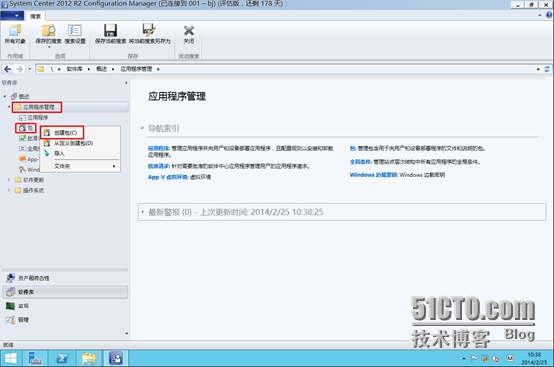Open the 批准请求 link in 导航索引
The height and width of the screenshot is (367, 554).
(x=159, y=166)
